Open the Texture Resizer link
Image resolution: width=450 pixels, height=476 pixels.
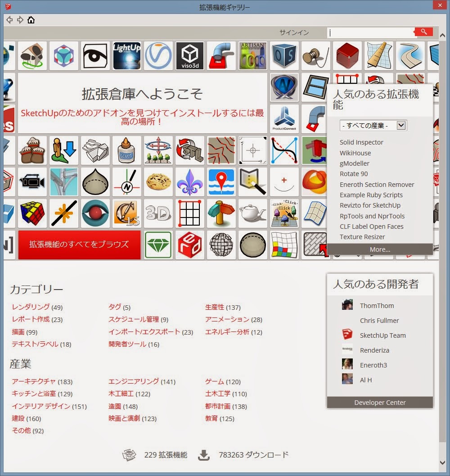pos(362,237)
